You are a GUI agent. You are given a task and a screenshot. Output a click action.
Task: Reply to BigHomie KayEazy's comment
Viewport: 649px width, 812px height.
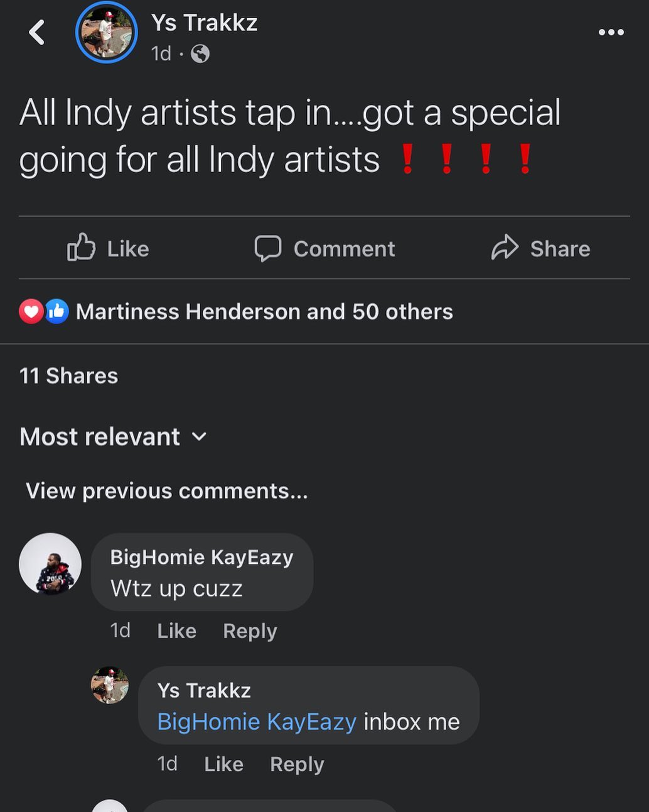click(x=250, y=631)
